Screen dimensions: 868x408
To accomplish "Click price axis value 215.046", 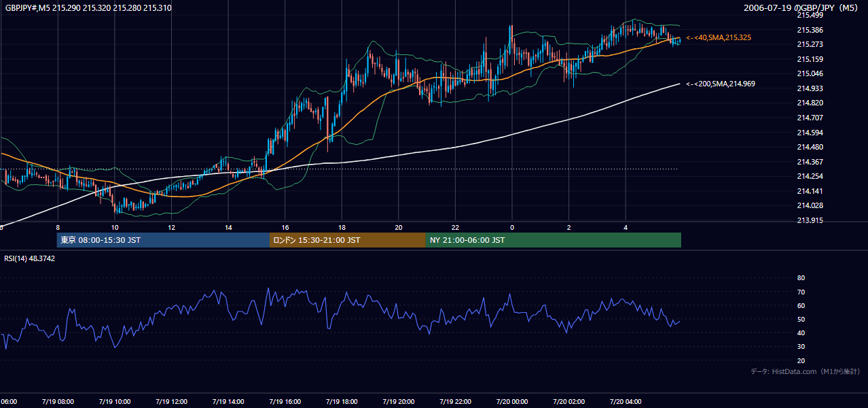I will (810, 73).
